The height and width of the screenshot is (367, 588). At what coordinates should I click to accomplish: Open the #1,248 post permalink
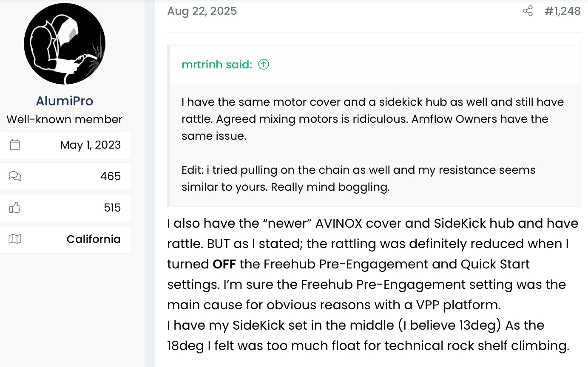(562, 11)
